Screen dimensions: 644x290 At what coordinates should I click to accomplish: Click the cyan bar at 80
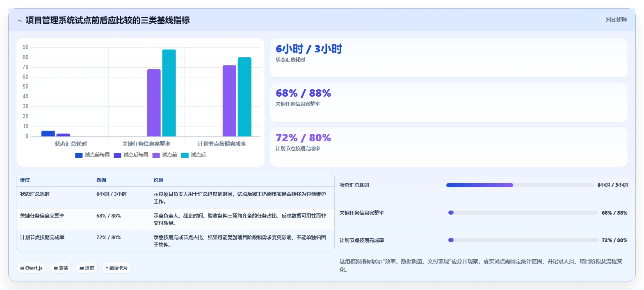tap(244, 97)
